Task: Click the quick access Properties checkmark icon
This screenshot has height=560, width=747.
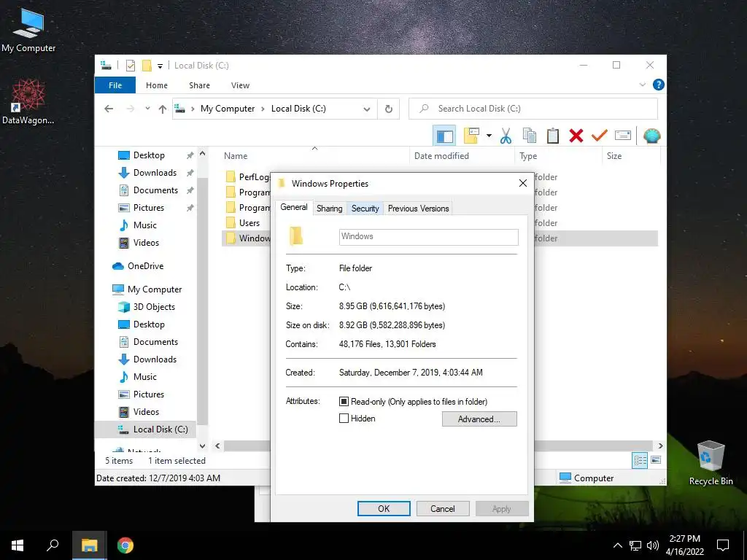Action: pyautogui.click(x=130, y=66)
